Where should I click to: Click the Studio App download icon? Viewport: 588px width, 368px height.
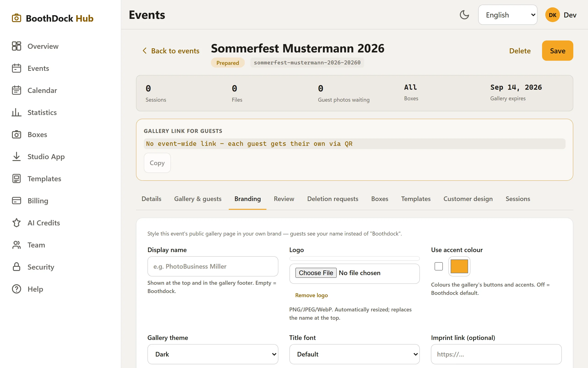pyautogui.click(x=17, y=156)
